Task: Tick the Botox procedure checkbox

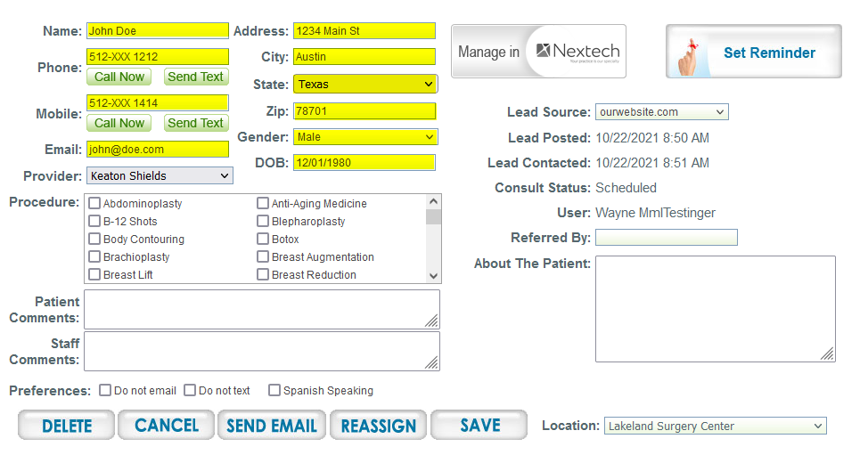Action: [x=263, y=240]
